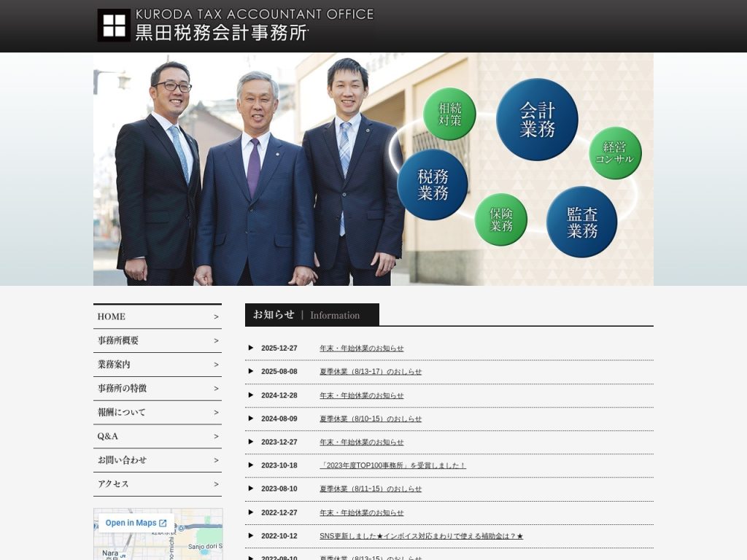Screen dimensions: 747x560
Task: Open the 事務所の特徴 menu item
Action: coord(158,388)
